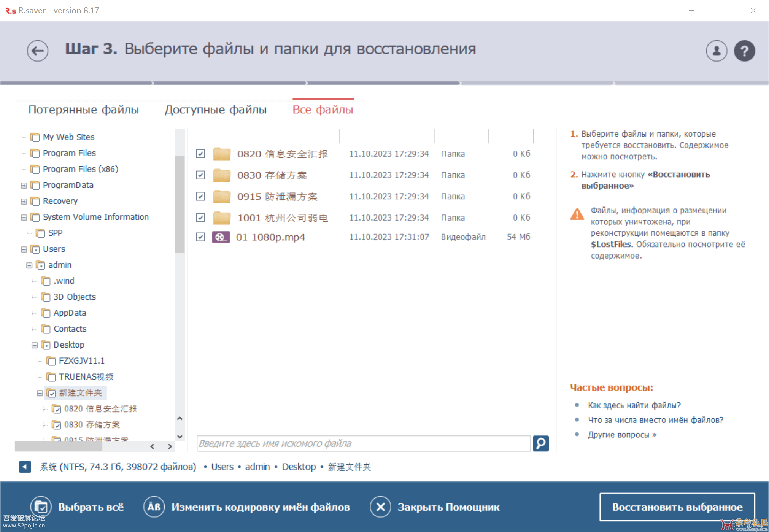Uncheck the 01 1080p.mp4 checkbox
The width and height of the screenshot is (769, 532).
click(200, 237)
